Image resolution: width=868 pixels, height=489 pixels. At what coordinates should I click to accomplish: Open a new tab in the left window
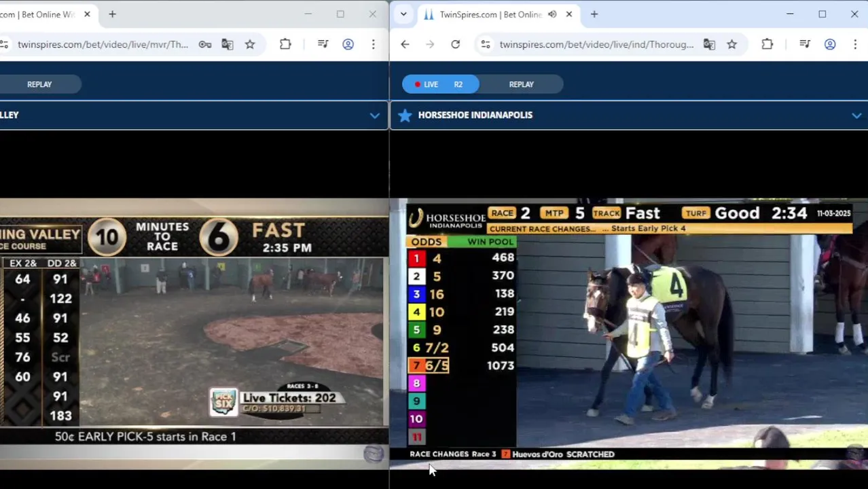coord(112,14)
